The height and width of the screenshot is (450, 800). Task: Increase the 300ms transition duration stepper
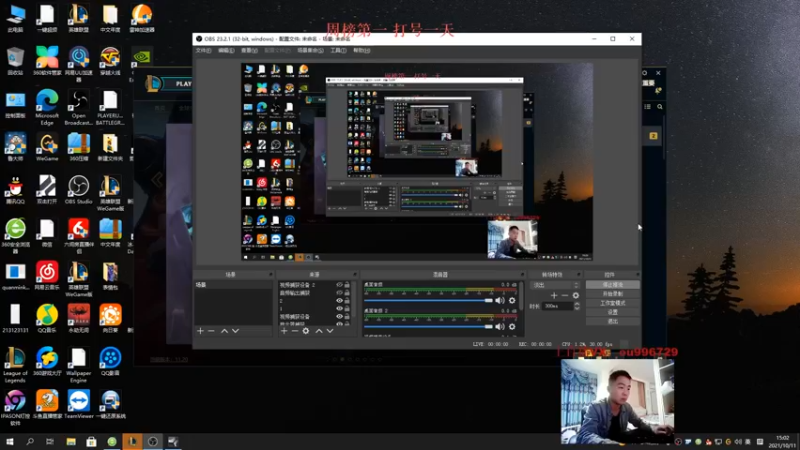(577, 304)
